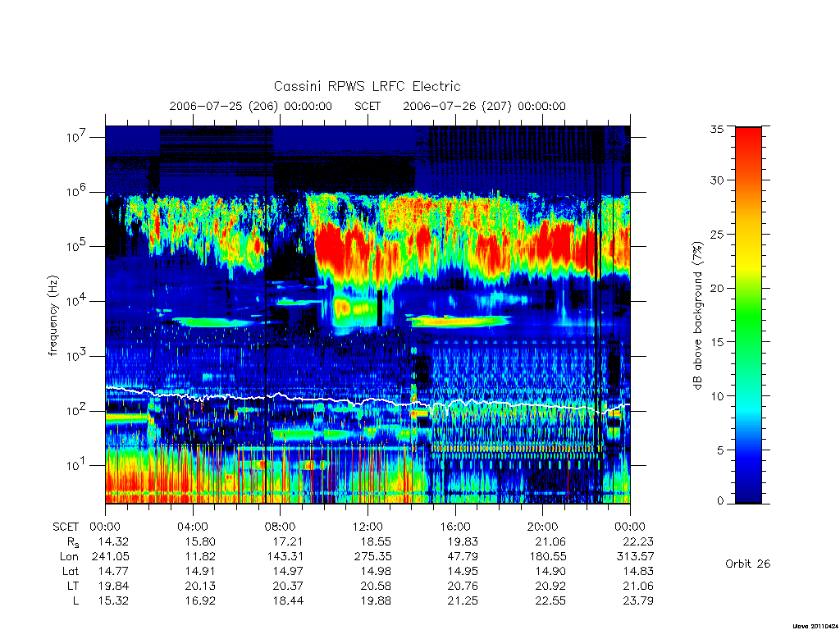The height and width of the screenshot is (630, 840).
Task: Click the 'Rs' row label
Action: point(73,542)
